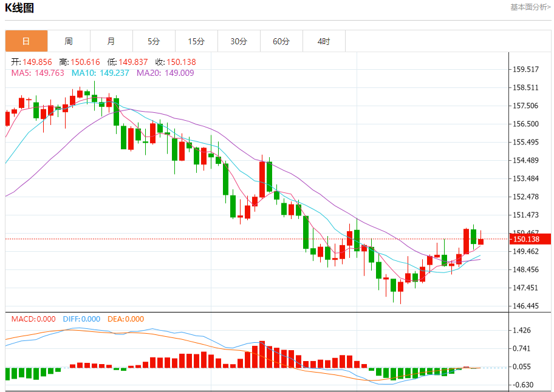
Task: Open the 30分 timeframe tab
Action: click(x=239, y=41)
